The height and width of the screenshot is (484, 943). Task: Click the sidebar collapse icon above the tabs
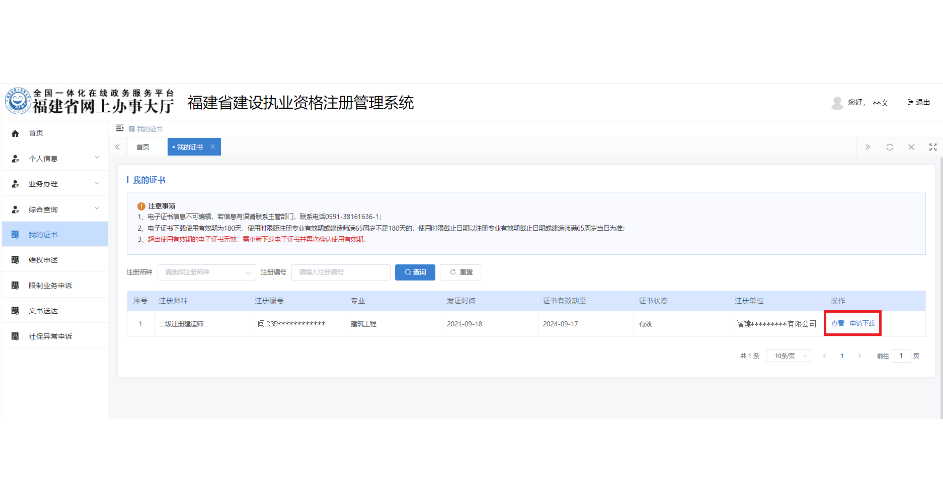click(120, 128)
